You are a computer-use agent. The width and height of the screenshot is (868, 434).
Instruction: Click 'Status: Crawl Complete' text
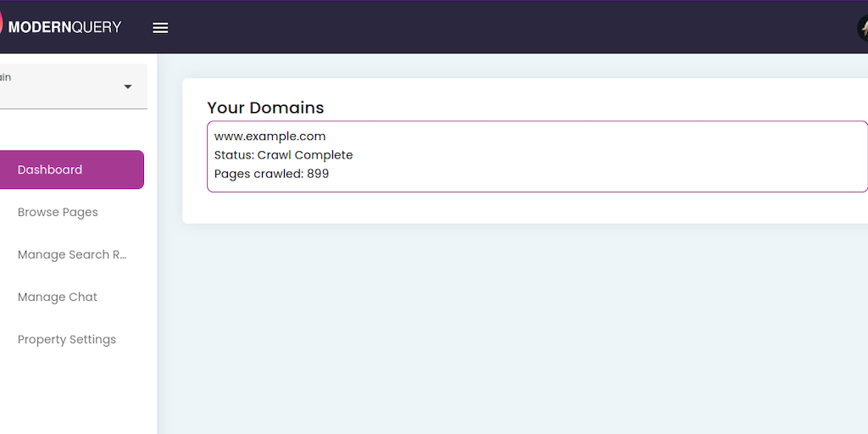(x=283, y=155)
